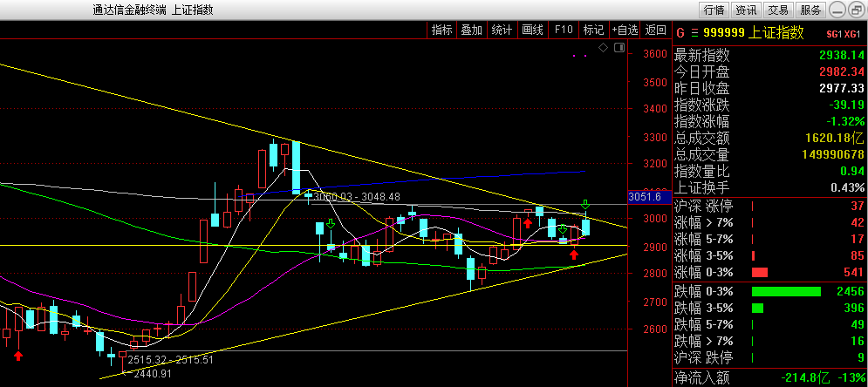Minimize the 通达信 window
This screenshot has height=387, width=868.
coord(838,10)
